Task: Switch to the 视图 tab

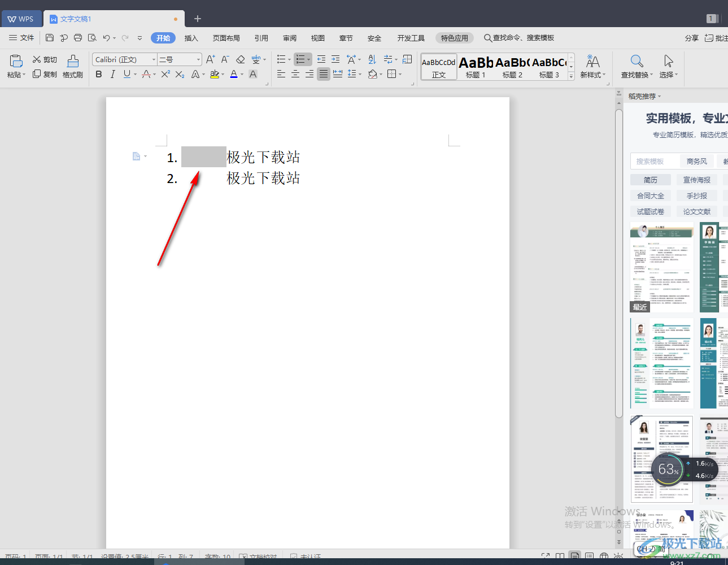Action: (318, 38)
